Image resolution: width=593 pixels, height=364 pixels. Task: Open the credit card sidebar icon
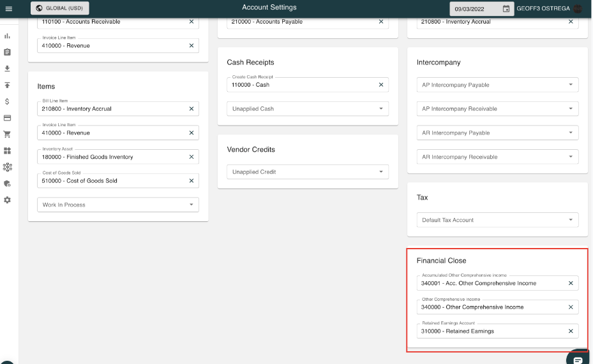pyautogui.click(x=7, y=118)
